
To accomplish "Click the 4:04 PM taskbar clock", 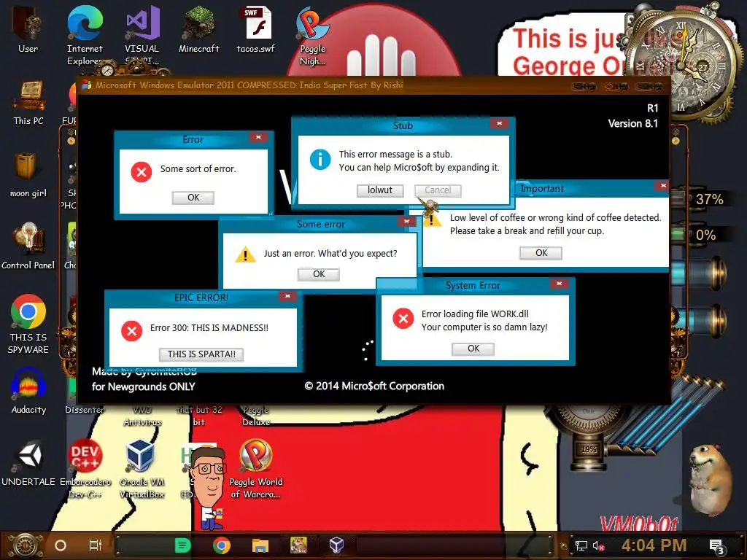I will point(654,545).
